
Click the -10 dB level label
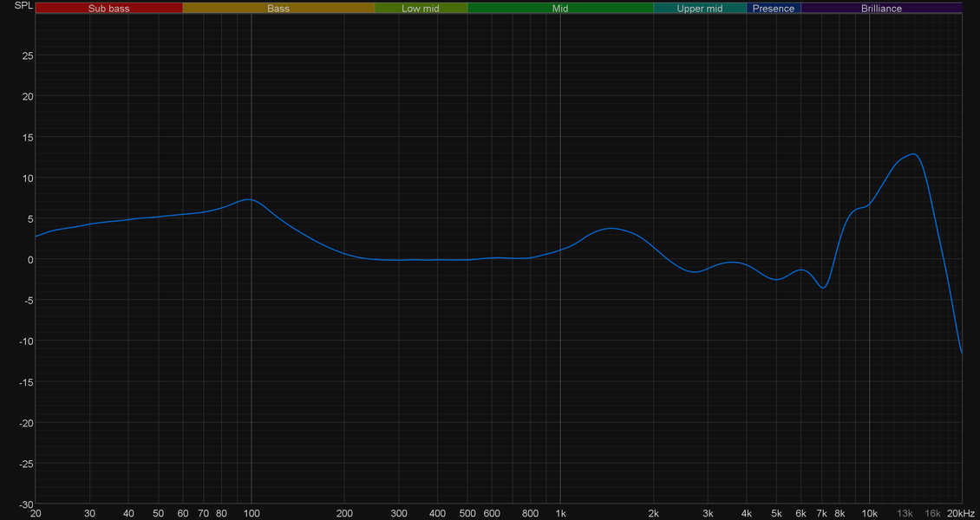point(26,341)
